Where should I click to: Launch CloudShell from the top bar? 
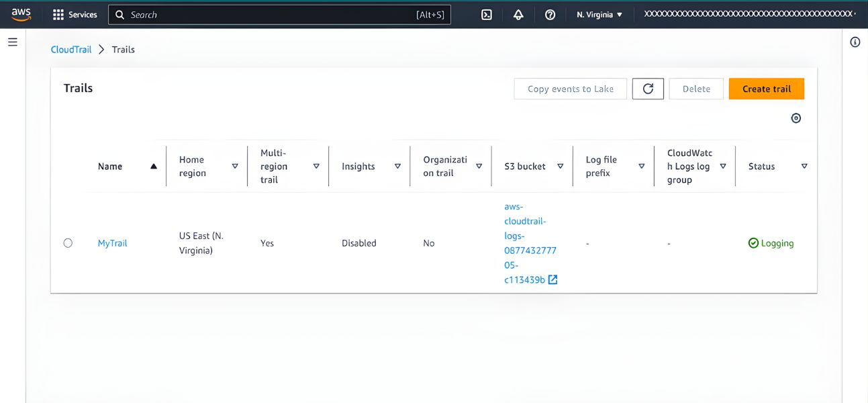(x=486, y=14)
